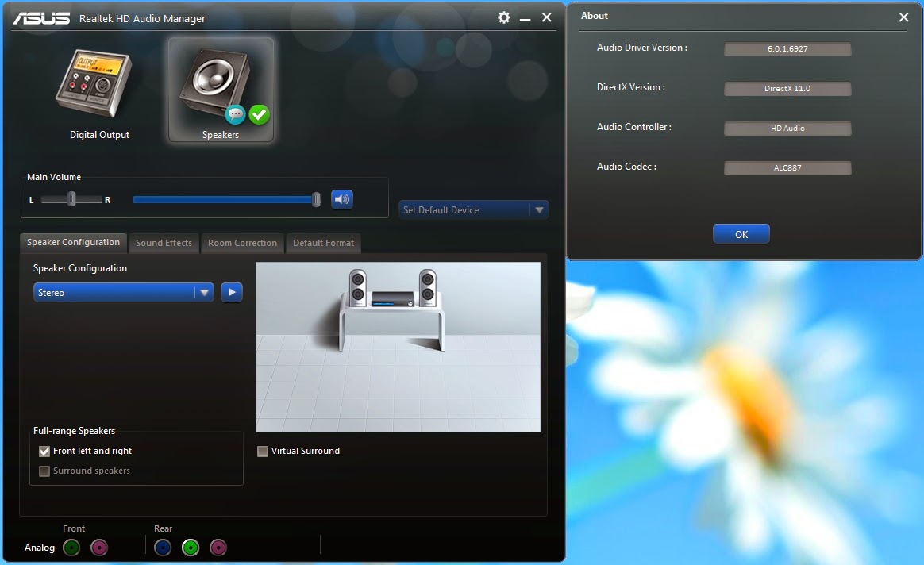Click OK in the About dialog
Image resolution: width=924 pixels, height=565 pixels.
(741, 234)
